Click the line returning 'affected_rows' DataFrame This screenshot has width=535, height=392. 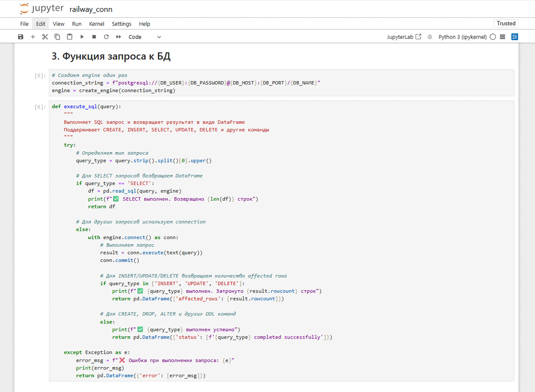pos(198,299)
